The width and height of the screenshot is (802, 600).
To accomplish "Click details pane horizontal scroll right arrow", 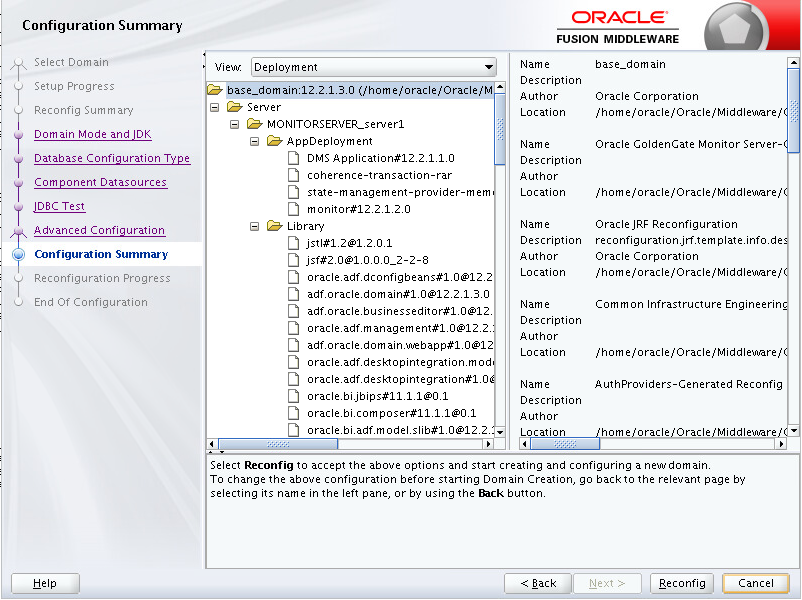I will coord(781,444).
